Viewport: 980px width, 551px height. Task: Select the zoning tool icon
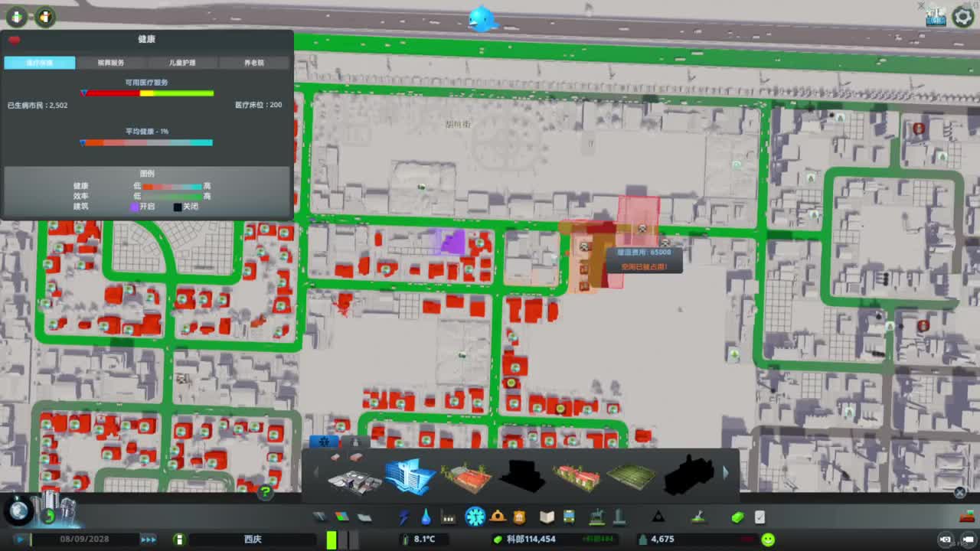(341, 517)
